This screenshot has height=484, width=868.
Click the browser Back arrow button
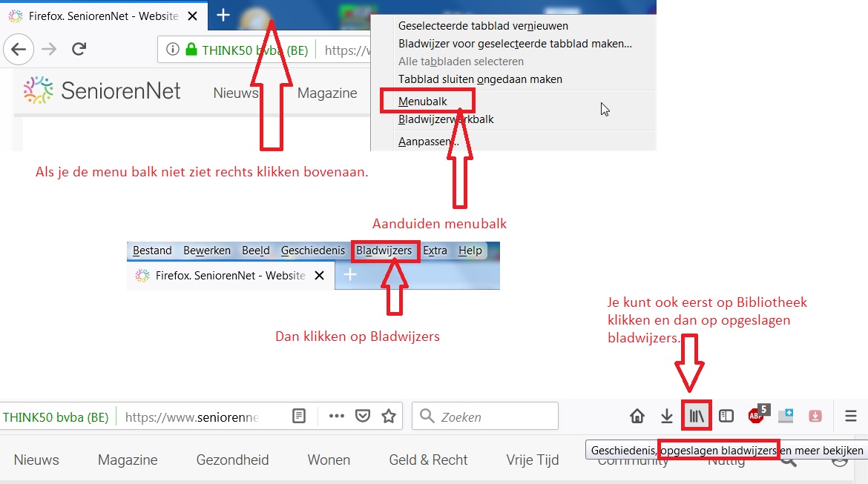(19, 50)
